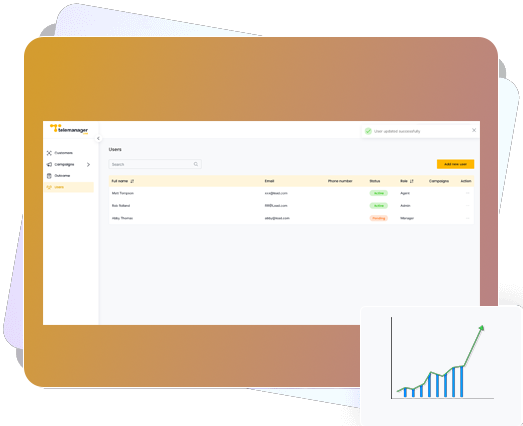Image resolution: width=523 pixels, height=426 pixels.
Task: Sort the table by Role
Action: pyautogui.click(x=412, y=181)
